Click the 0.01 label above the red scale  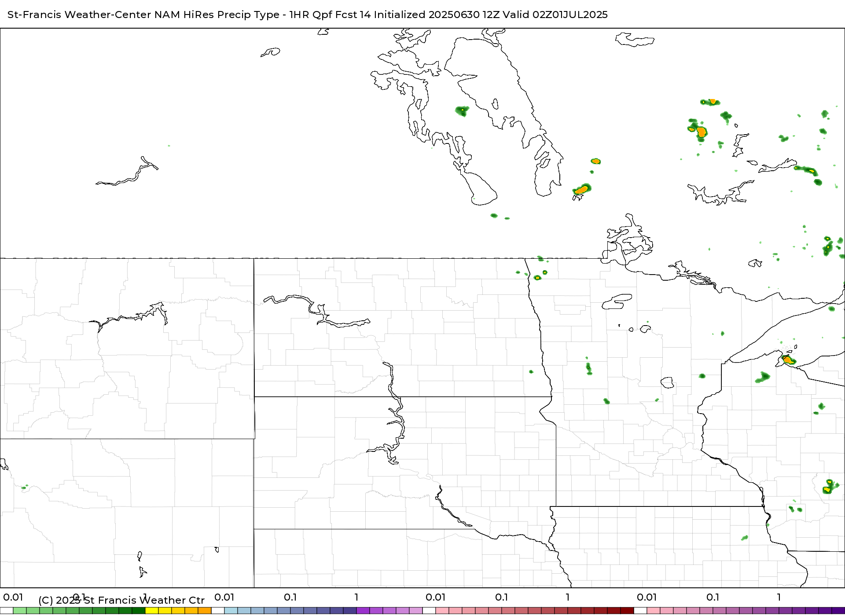436,597
